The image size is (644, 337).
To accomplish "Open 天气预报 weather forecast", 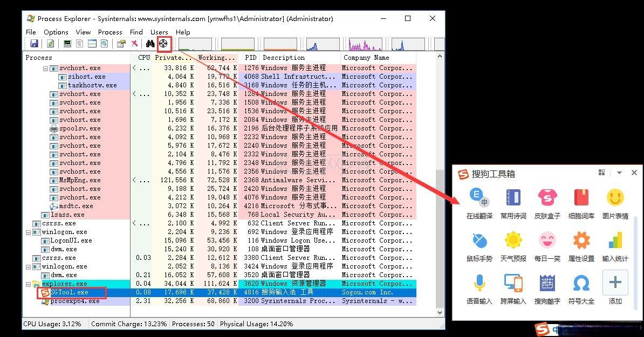I will pyautogui.click(x=513, y=246).
